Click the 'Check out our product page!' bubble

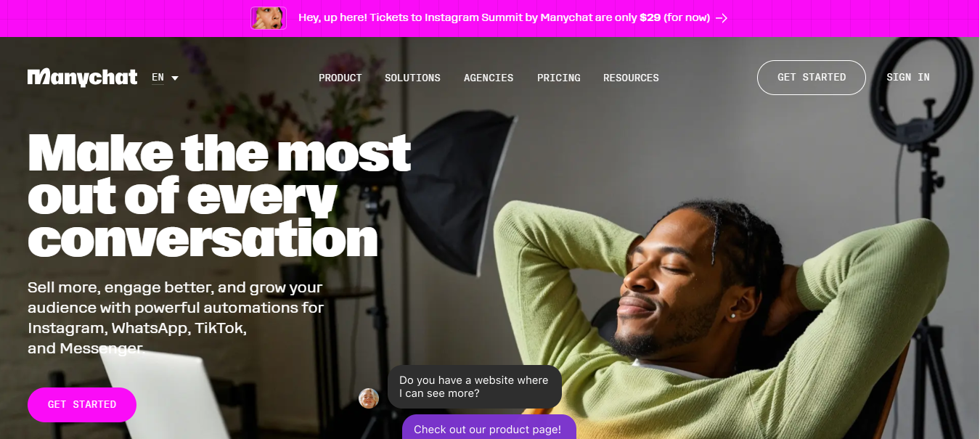point(489,428)
